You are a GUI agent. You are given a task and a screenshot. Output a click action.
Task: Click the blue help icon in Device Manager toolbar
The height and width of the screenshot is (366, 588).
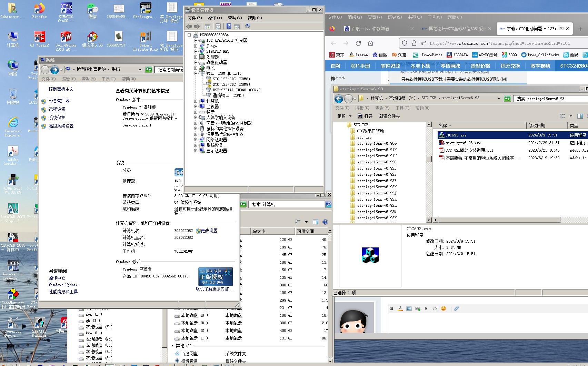[229, 26]
